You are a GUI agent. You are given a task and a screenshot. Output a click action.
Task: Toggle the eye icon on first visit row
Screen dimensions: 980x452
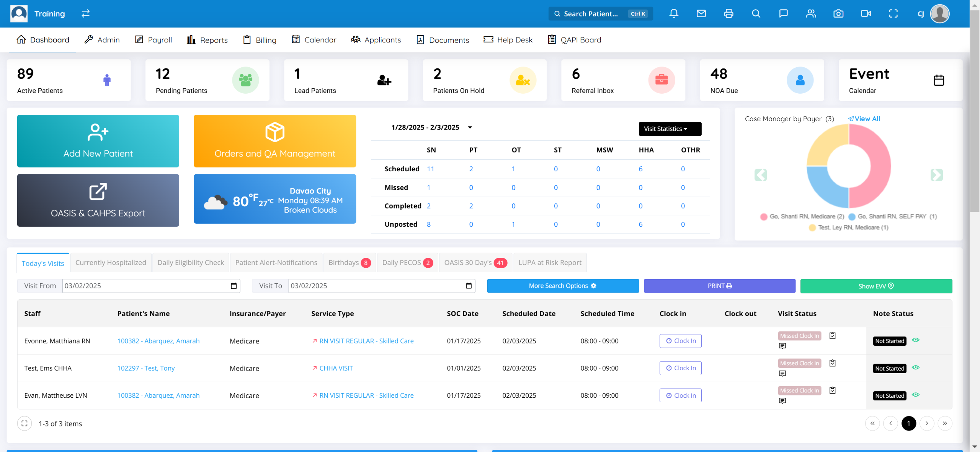coord(915,340)
